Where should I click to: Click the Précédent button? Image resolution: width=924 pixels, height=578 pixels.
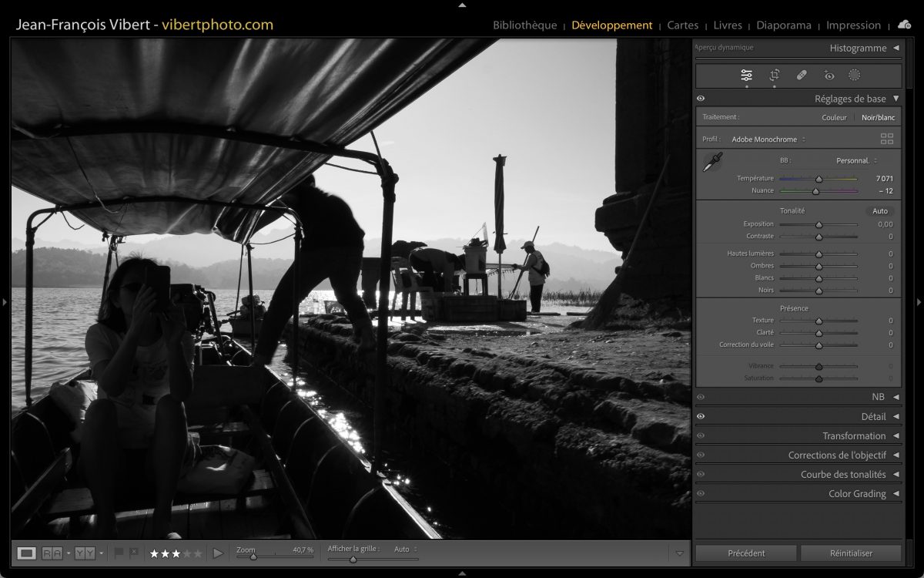746,553
